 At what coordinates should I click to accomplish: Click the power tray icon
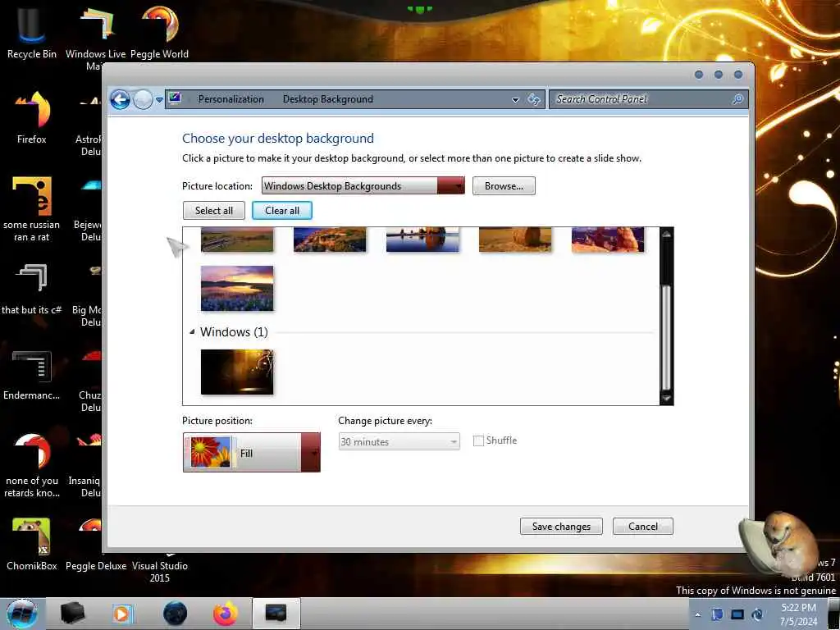757,614
